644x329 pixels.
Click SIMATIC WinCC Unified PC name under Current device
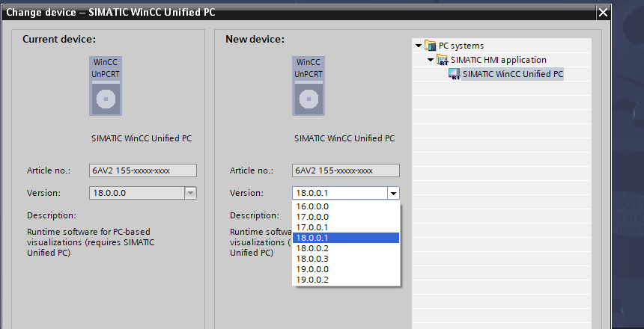tap(142, 138)
